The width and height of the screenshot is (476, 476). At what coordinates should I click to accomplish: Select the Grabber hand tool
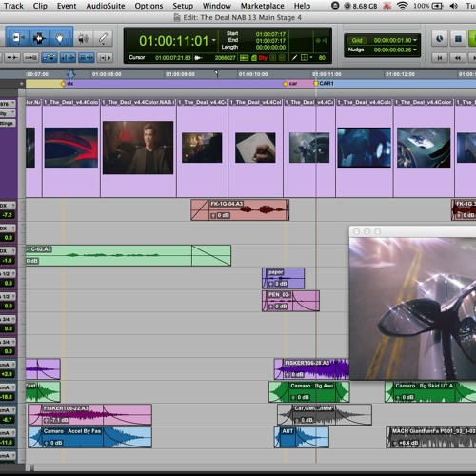point(60,38)
